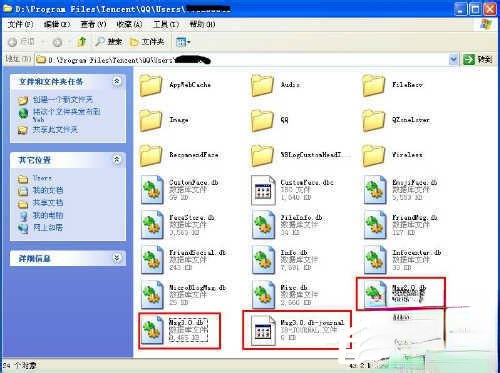
Task: Open the Tools (工具) menu
Action: 166,24
